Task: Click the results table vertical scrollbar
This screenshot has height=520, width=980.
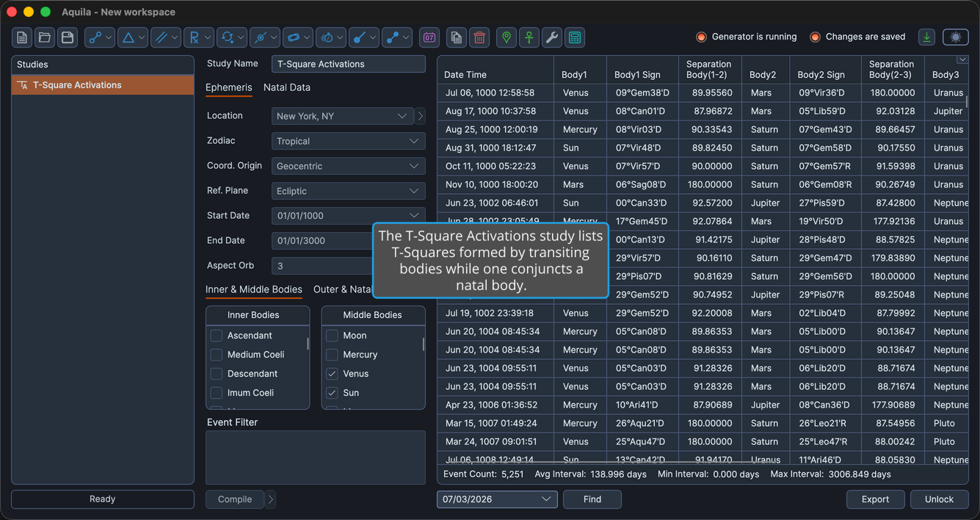Action: 967,103
